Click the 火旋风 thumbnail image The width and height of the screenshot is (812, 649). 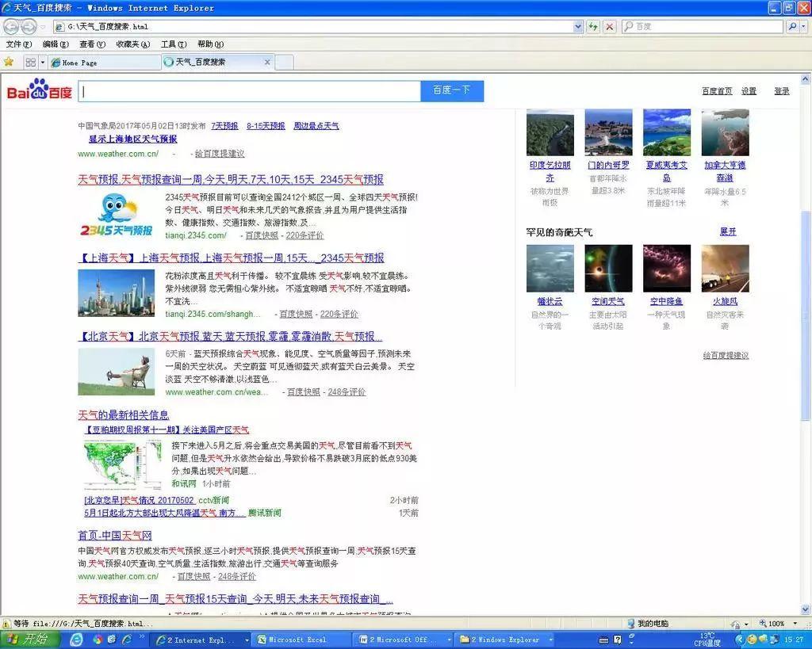pos(725,269)
